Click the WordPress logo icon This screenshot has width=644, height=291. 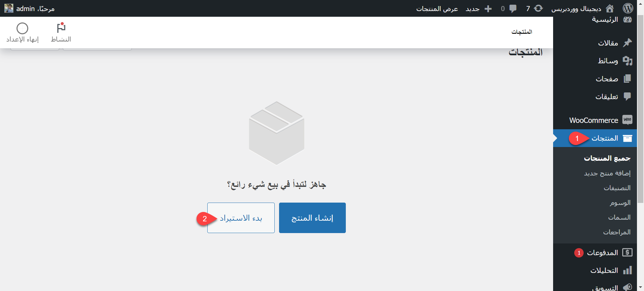628,8
